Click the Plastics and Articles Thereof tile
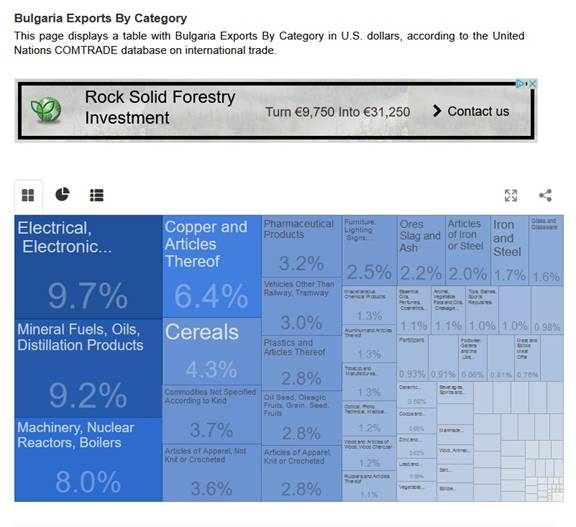This screenshot has height=527, width=576. (x=302, y=363)
